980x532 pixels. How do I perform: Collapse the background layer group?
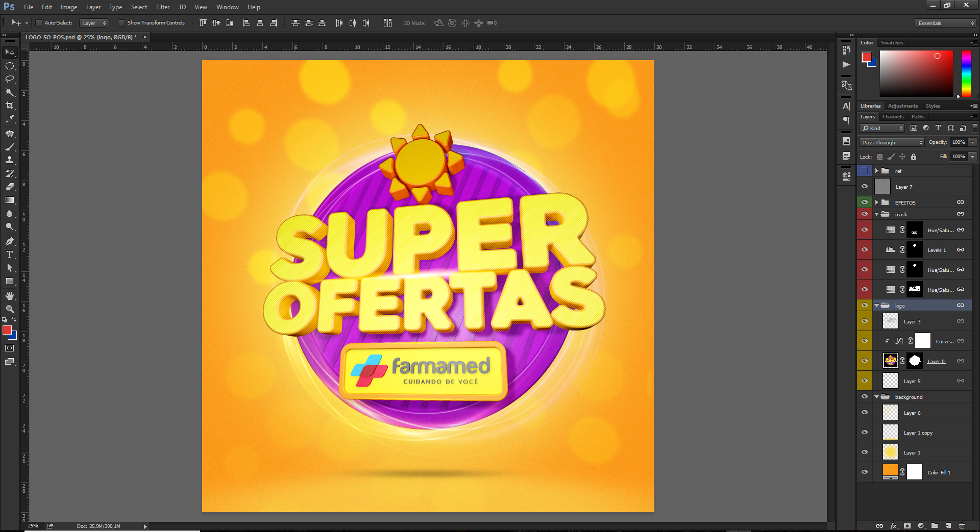pos(877,397)
